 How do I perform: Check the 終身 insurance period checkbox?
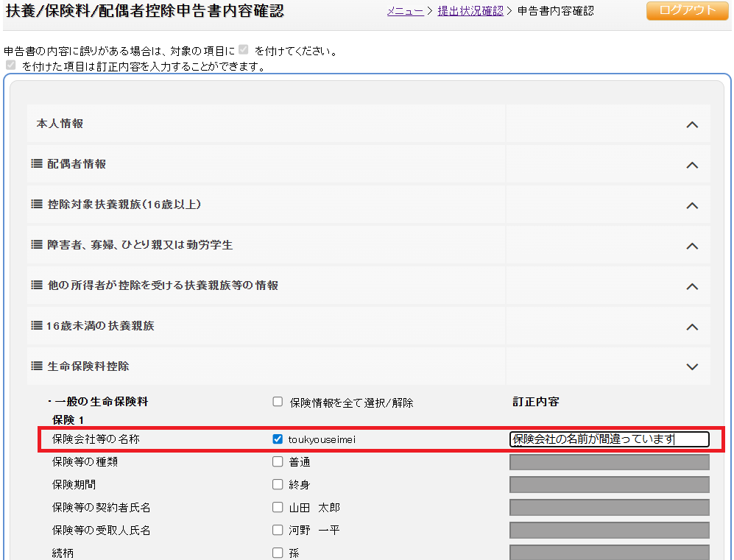click(278, 485)
